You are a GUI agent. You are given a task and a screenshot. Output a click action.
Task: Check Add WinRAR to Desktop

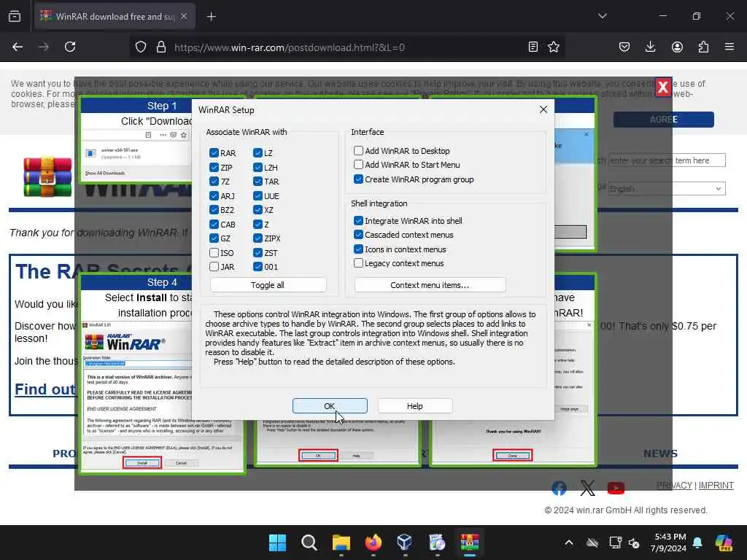[x=358, y=150]
